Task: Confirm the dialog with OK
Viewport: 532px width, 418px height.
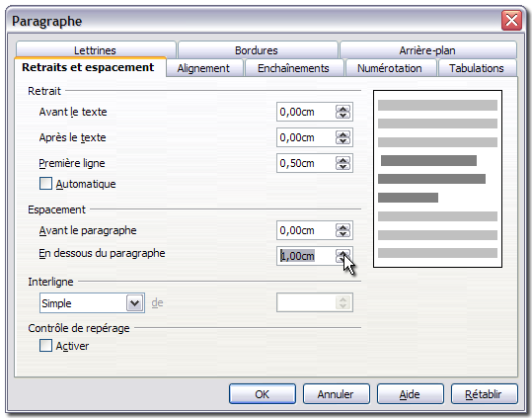Action: tap(263, 394)
